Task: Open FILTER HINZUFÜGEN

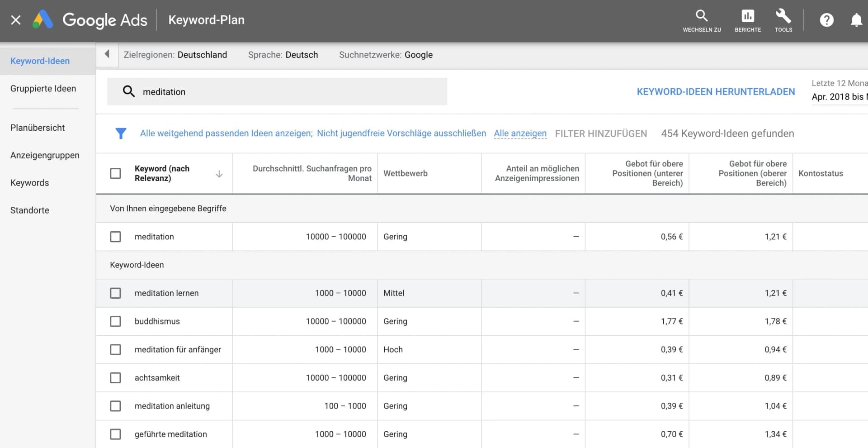Action: [x=601, y=133]
